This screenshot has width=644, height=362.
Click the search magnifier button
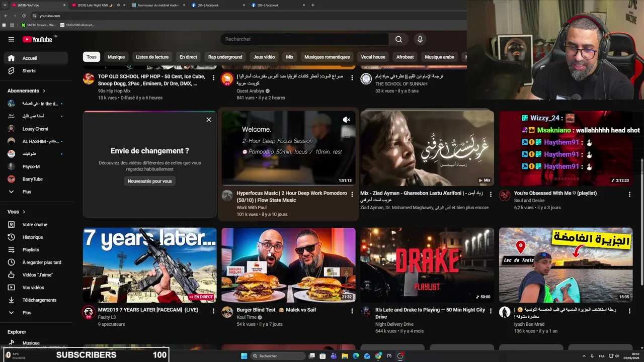pos(398,39)
